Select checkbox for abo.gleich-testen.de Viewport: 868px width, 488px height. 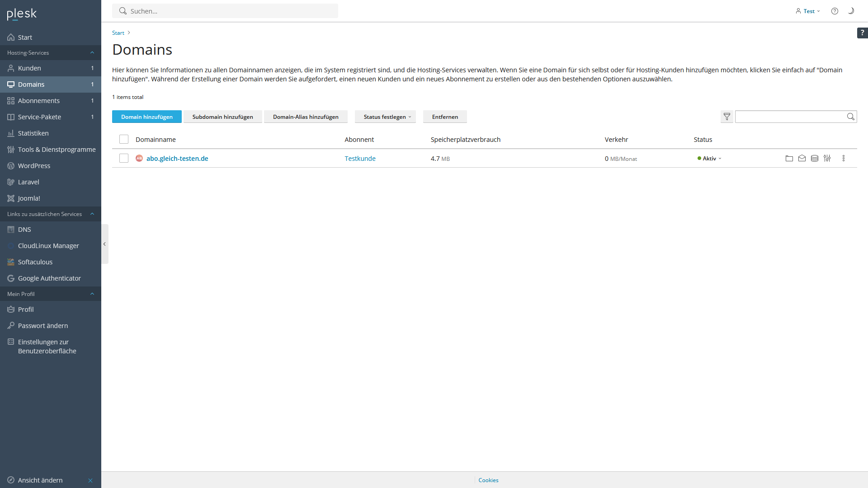(x=124, y=159)
